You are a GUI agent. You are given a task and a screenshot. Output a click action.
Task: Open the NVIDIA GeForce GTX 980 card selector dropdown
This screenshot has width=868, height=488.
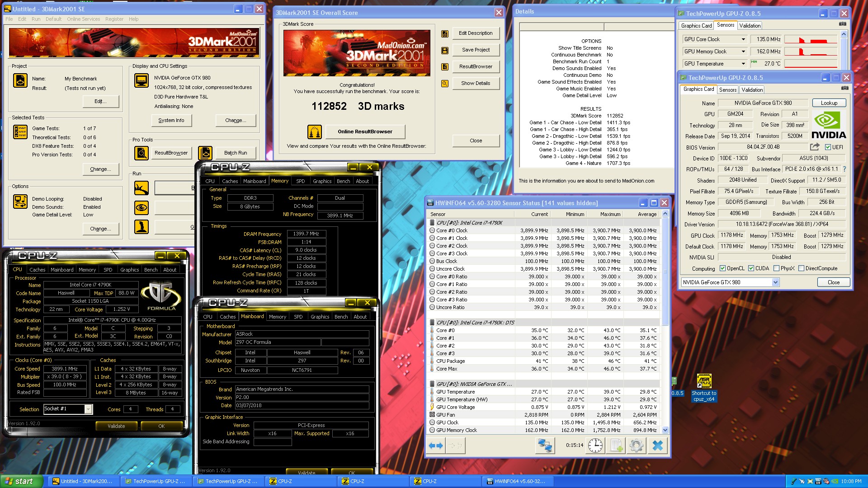(775, 282)
